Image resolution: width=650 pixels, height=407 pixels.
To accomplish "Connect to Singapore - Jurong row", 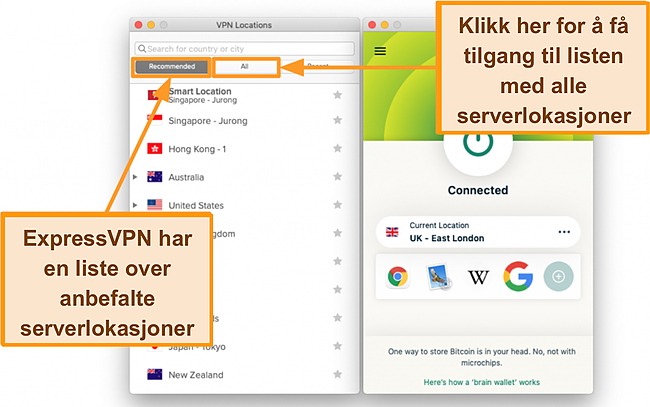I will (x=245, y=121).
